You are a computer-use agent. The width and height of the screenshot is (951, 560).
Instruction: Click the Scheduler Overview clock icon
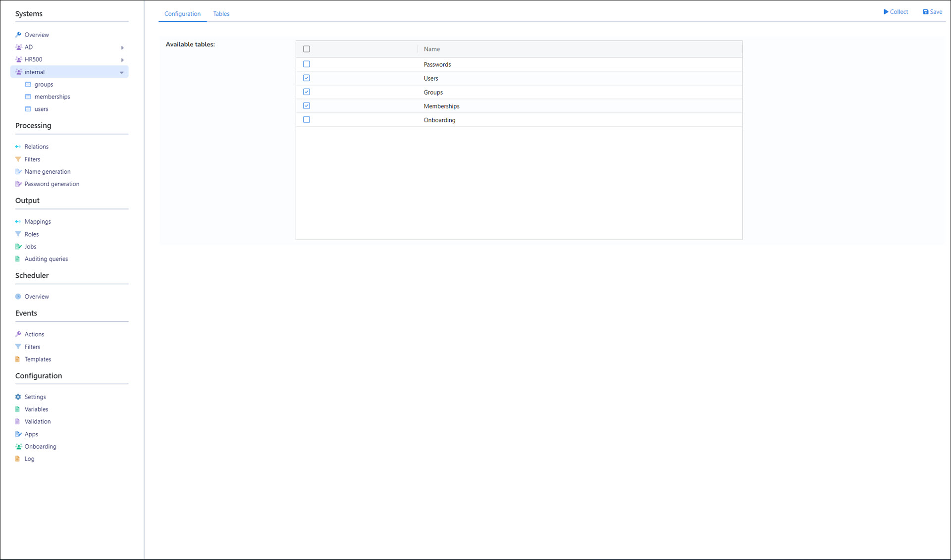tap(18, 297)
